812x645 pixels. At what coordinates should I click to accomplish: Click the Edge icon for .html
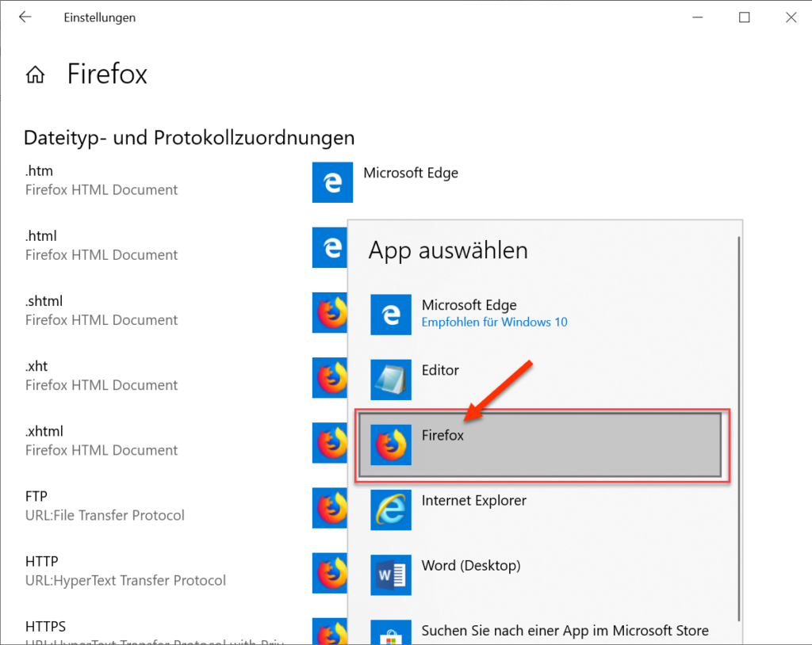[330, 247]
